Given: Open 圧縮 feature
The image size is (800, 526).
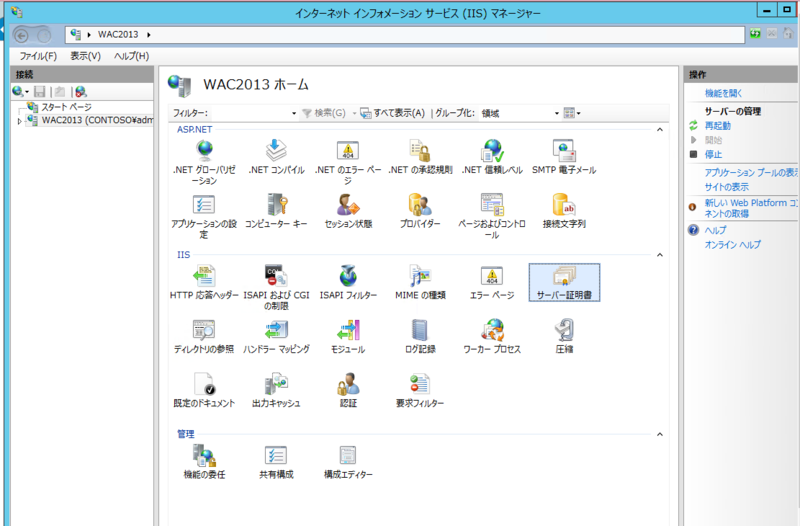Looking at the screenshot, I should pos(564,336).
